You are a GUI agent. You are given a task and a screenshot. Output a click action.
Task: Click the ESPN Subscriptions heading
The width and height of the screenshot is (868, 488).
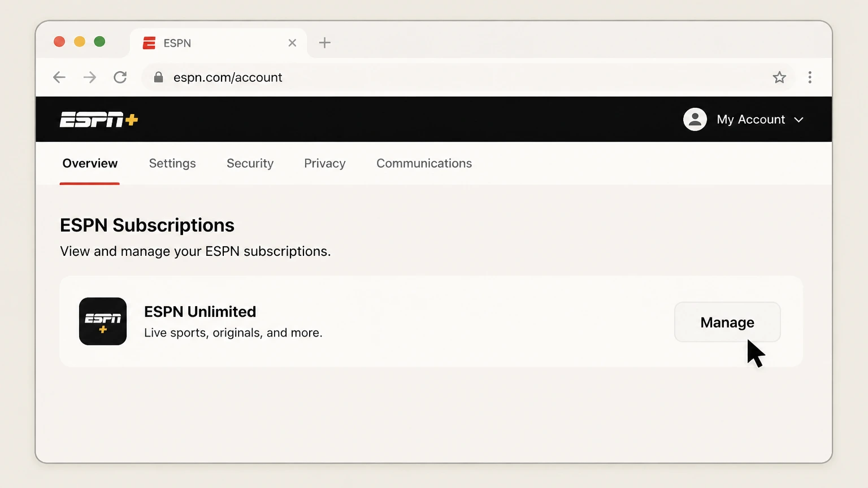point(147,225)
